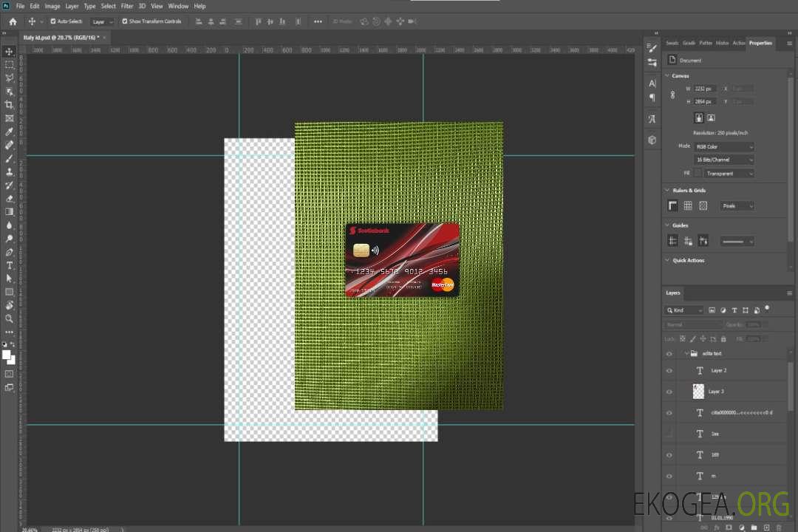The width and height of the screenshot is (798, 532).
Task: Click the Home icon in options bar
Action: coord(13,21)
